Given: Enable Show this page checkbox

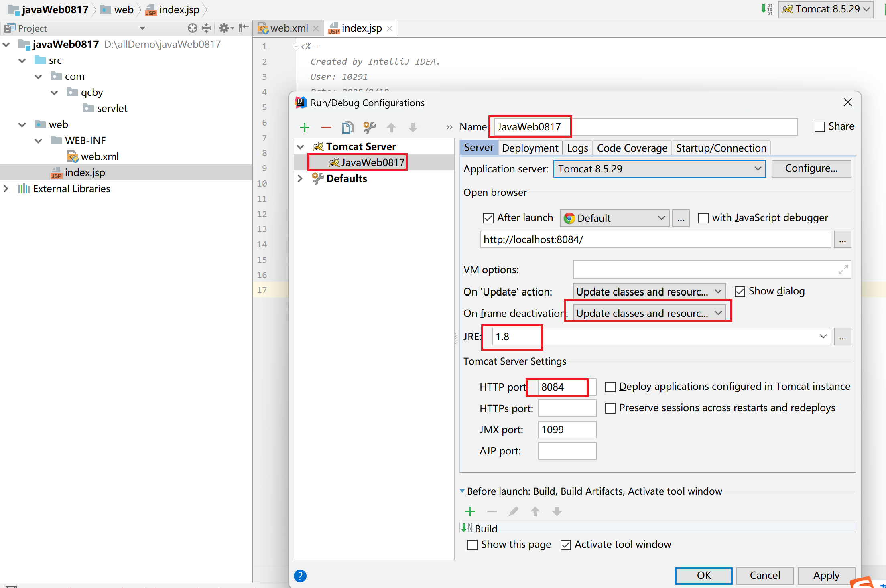Looking at the screenshot, I should coord(472,545).
